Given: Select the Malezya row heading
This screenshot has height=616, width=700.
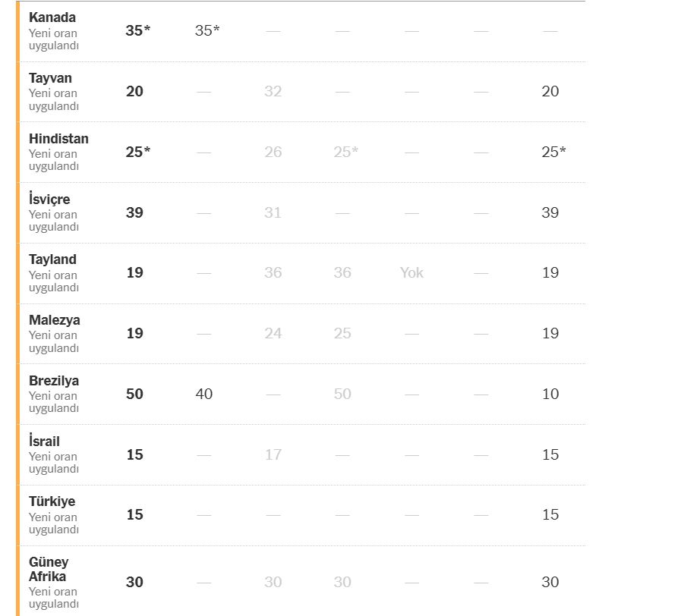Looking at the screenshot, I should tap(54, 320).
